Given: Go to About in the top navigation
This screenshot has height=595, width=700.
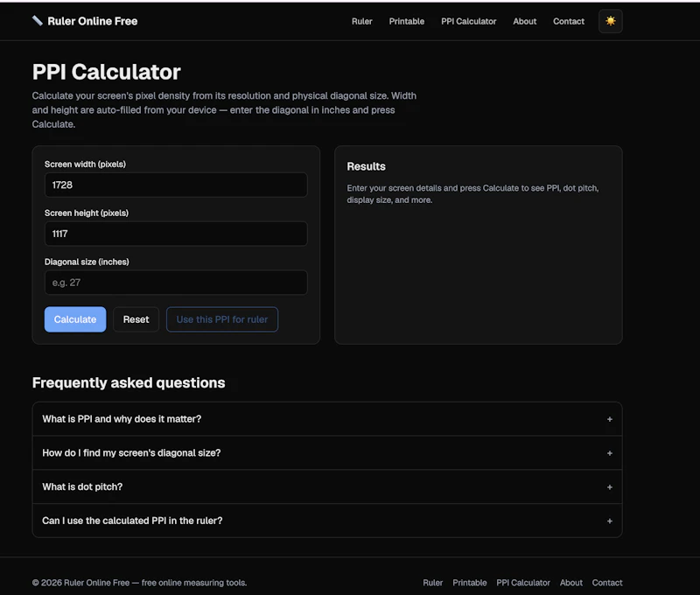Looking at the screenshot, I should click(x=524, y=21).
